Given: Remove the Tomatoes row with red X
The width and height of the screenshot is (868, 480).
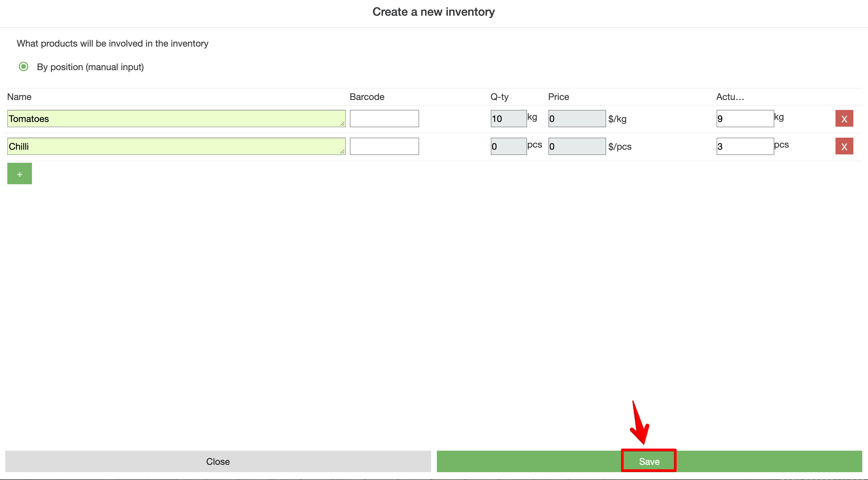Looking at the screenshot, I should [844, 119].
